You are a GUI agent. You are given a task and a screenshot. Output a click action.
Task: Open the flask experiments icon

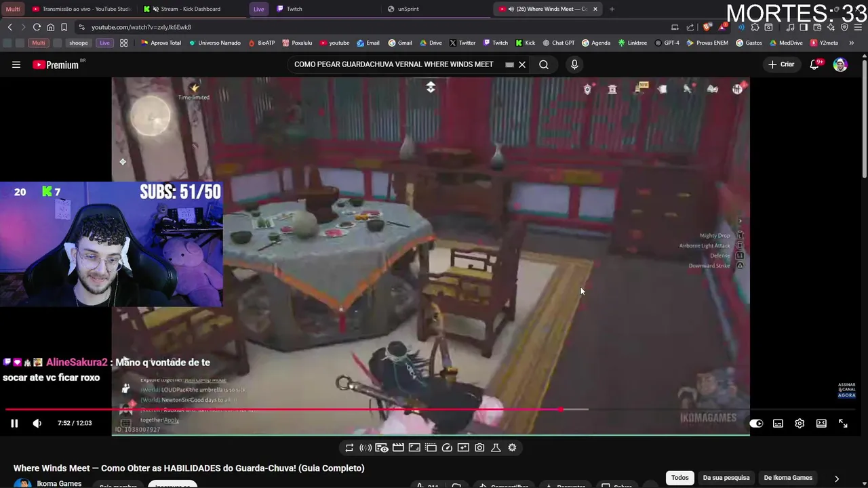click(496, 447)
